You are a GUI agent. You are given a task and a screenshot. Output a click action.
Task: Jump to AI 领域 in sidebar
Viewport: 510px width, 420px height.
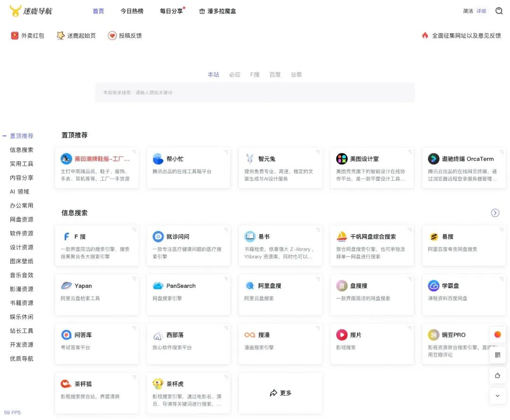[19, 192]
